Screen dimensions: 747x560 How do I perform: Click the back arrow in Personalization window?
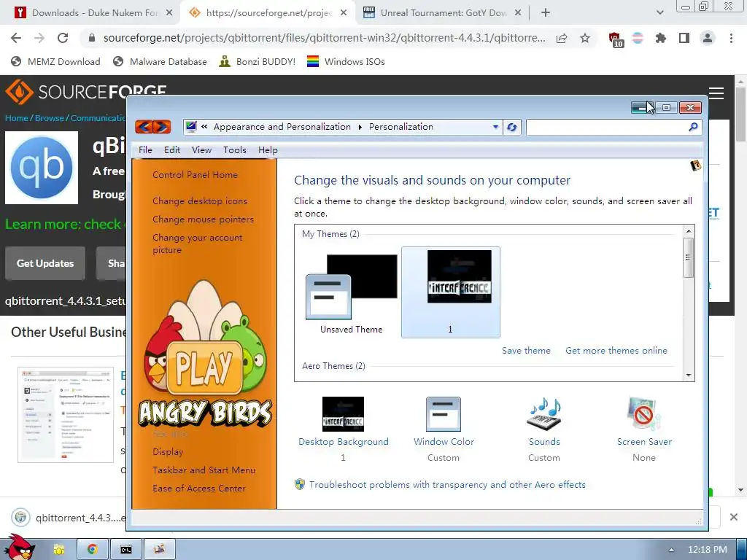click(x=144, y=127)
